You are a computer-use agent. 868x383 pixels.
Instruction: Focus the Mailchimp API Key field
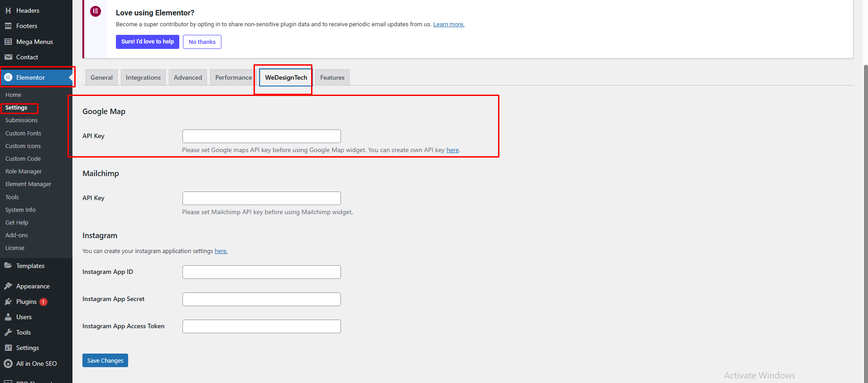262,198
